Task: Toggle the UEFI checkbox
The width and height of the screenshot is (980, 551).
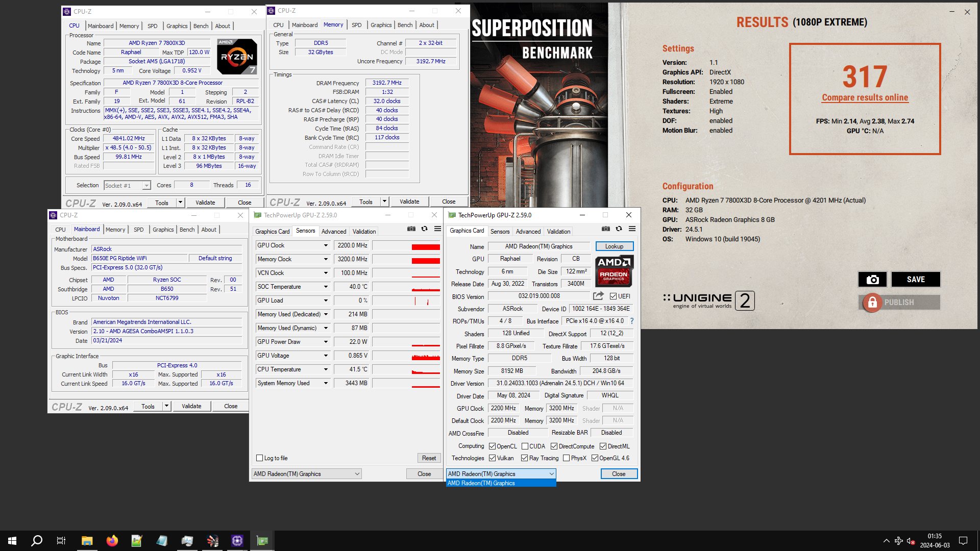Action: [613, 296]
